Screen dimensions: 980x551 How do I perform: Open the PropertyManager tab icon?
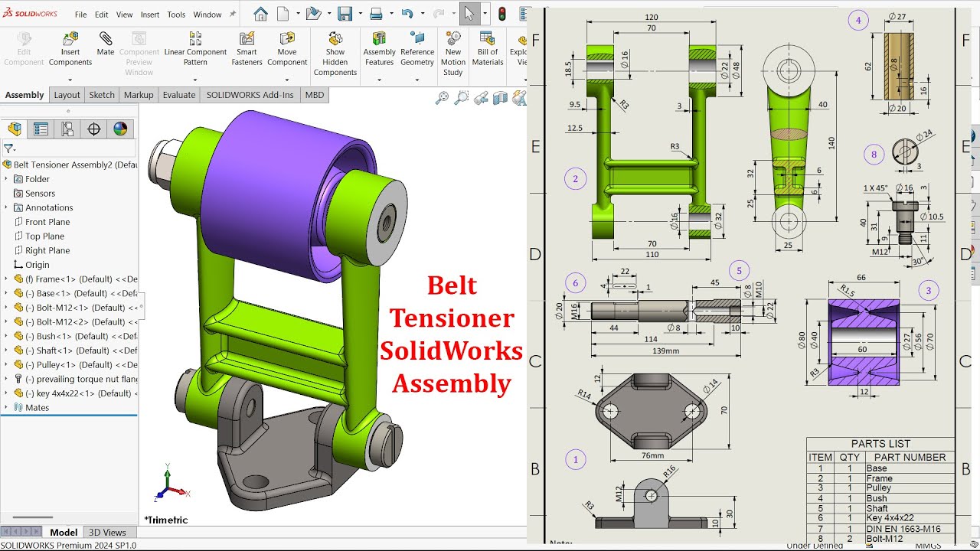[41, 129]
